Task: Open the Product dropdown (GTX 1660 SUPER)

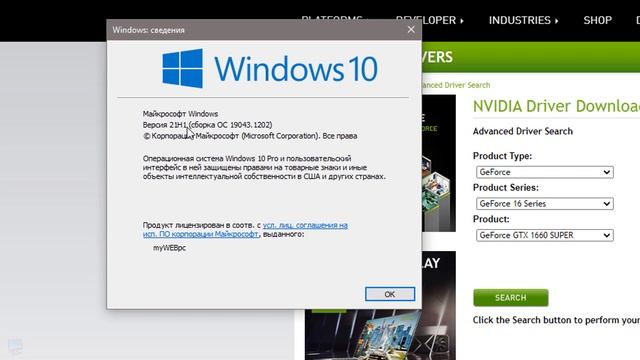Action: tap(544, 235)
